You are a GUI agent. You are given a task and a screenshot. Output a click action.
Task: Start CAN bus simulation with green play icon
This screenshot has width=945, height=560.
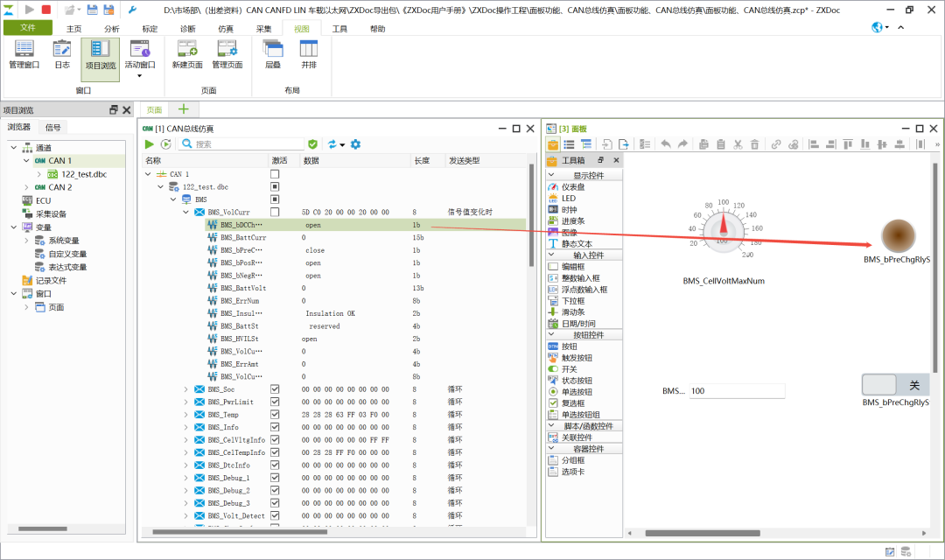(x=149, y=144)
